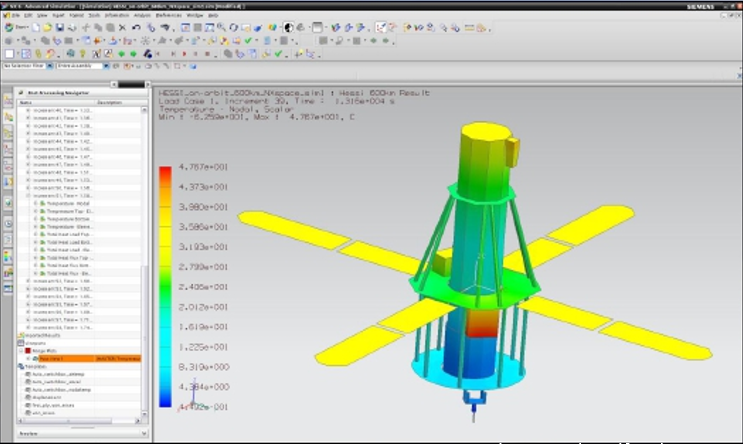The width and height of the screenshot is (743, 444).
Task: Expand the Temperature - Nodal result node
Action: [x=36, y=203]
